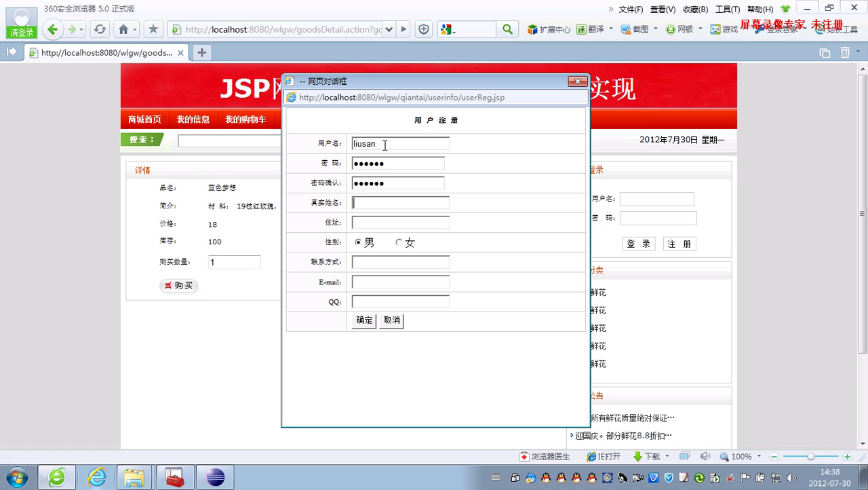The image size is (868, 490).
Task: Click the window tiling icon in status bar
Action: [684, 457]
